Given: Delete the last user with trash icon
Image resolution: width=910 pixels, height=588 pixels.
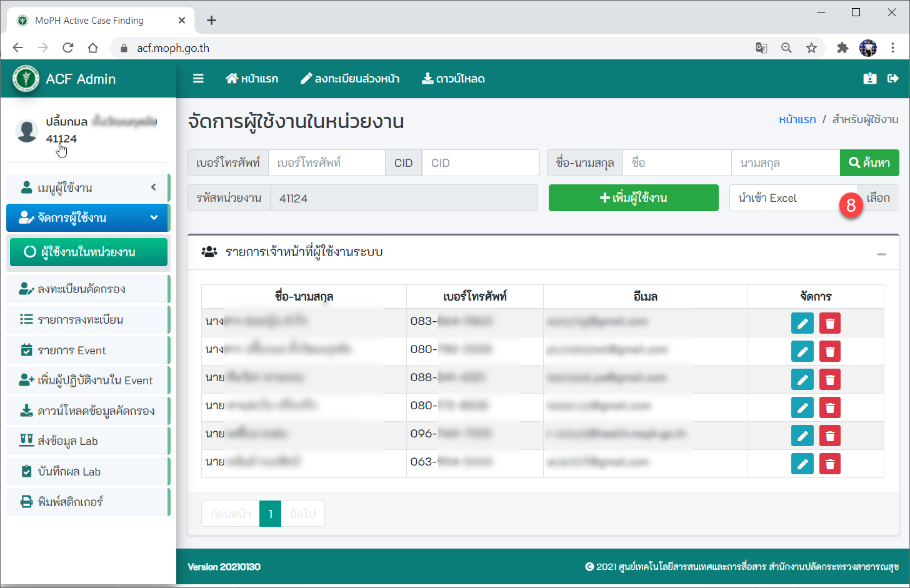Looking at the screenshot, I should pos(829,464).
